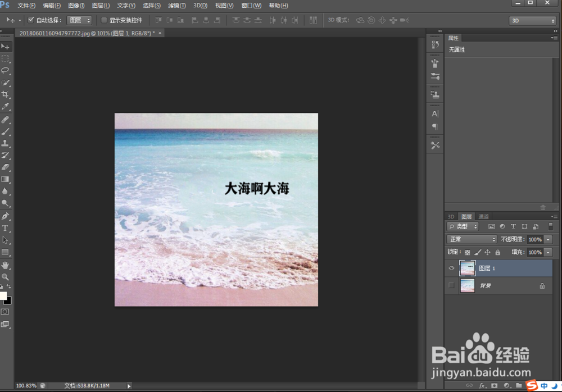Open the Character panel icon

click(435, 114)
